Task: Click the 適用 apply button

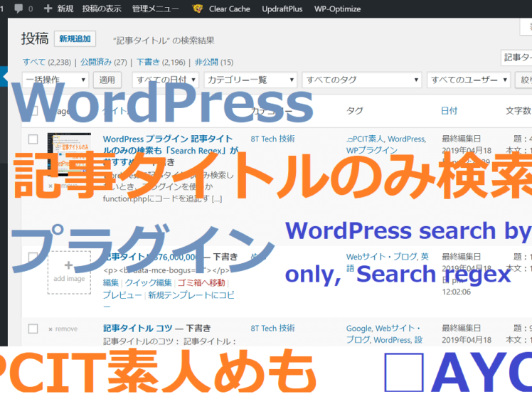Action: coord(107,80)
